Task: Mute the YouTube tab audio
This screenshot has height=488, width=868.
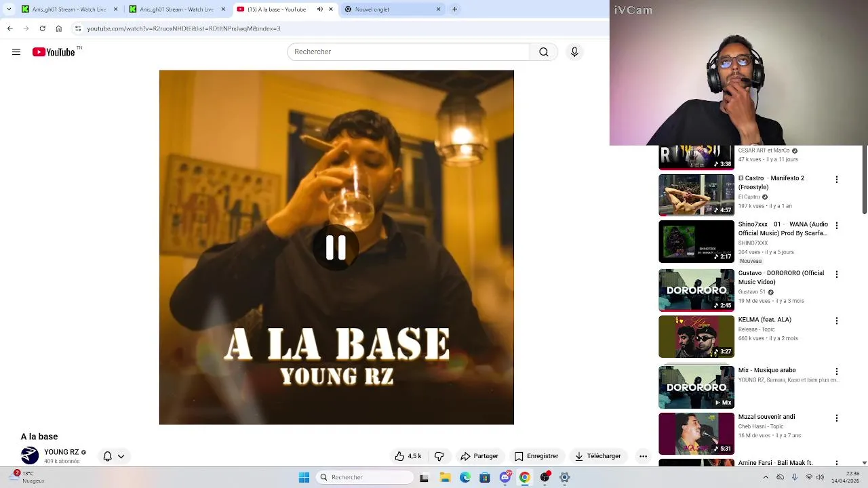Action: pyautogui.click(x=320, y=9)
